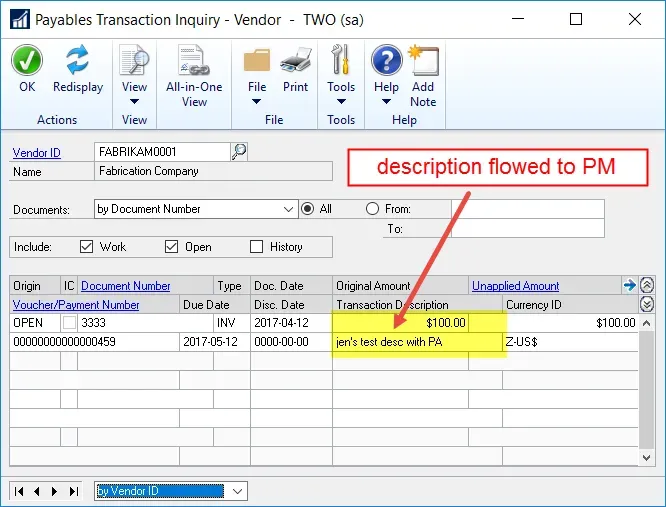Click the green OK checkmark icon
Viewport: 666px width, 507px height.
click(27, 62)
